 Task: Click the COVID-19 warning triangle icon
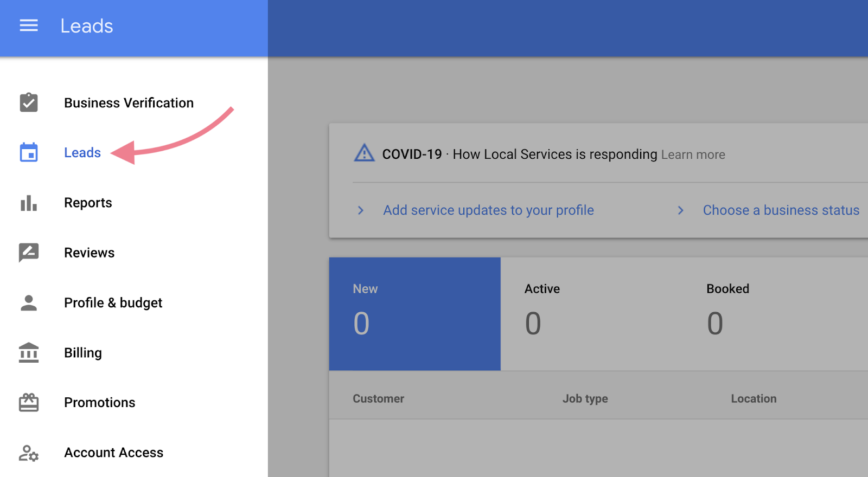(364, 153)
